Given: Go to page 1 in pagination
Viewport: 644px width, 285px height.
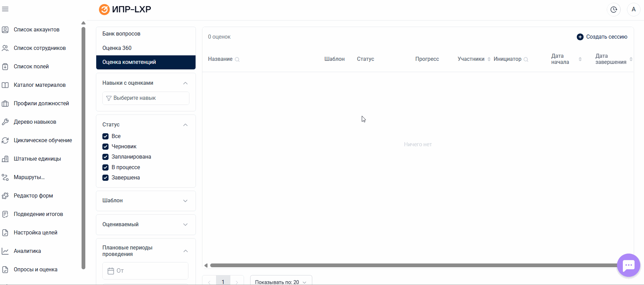Looking at the screenshot, I should point(223,281).
